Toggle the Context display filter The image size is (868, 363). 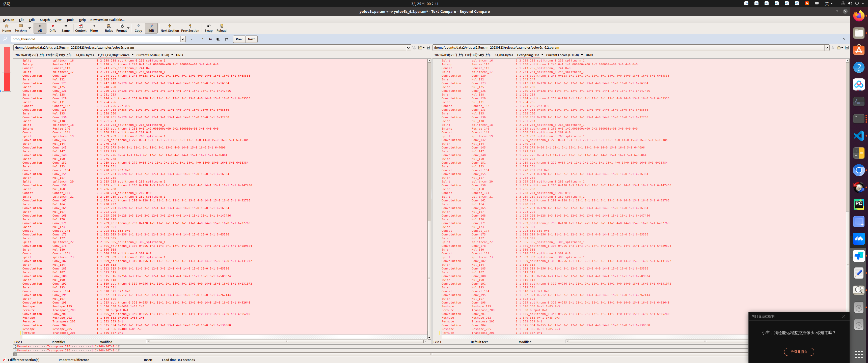pos(81,28)
